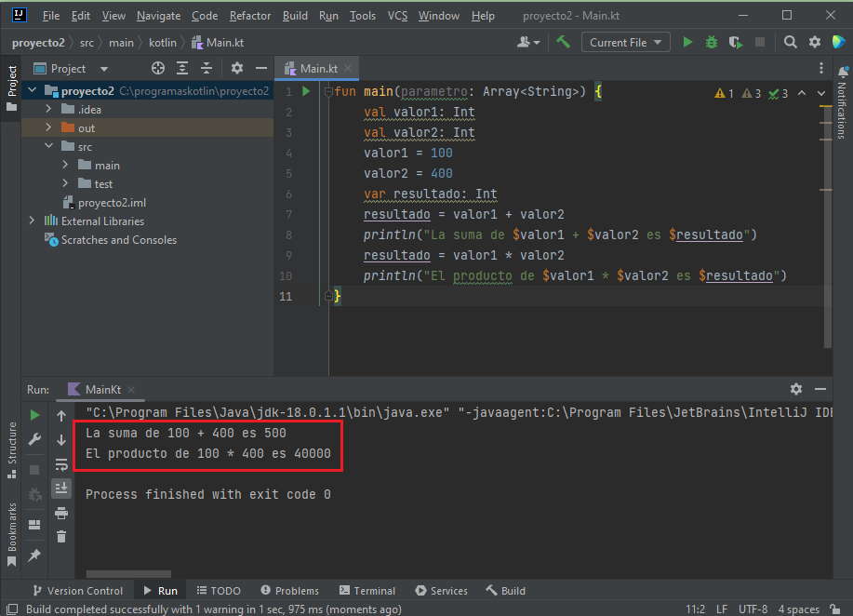The height and width of the screenshot is (616, 853).
Task: Open the Problems tool window
Action: pos(290,591)
